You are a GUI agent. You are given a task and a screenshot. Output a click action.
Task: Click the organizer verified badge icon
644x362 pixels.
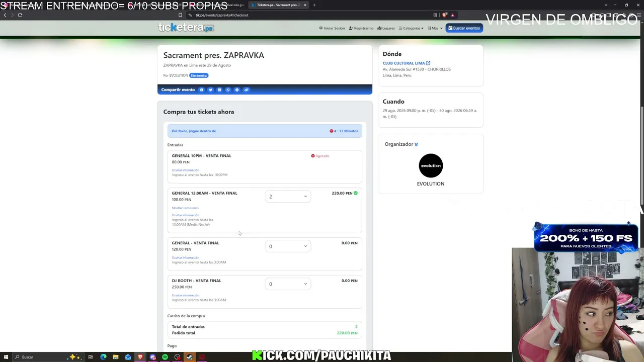tap(416, 144)
